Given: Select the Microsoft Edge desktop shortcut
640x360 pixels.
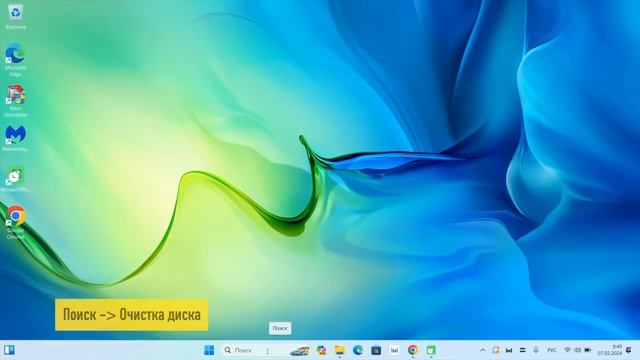Looking at the screenshot, I should pyautogui.click(x=16, y=60).
